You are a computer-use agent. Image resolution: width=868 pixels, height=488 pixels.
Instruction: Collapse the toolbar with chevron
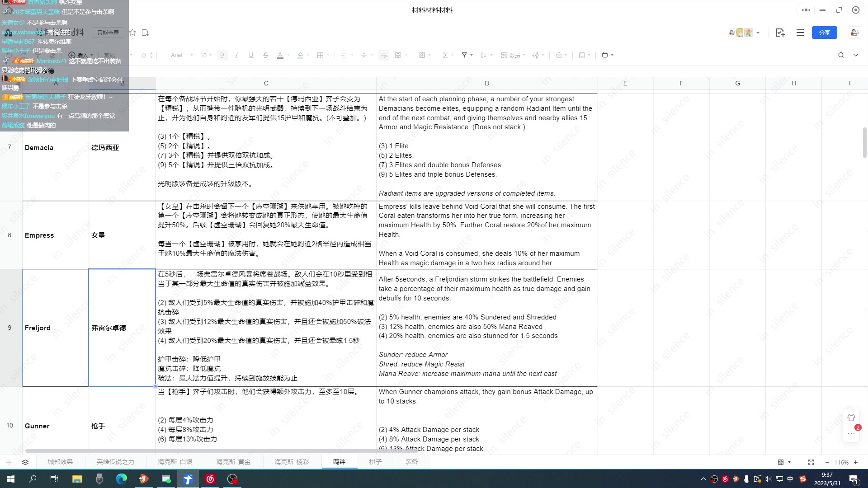click(856, 55)
